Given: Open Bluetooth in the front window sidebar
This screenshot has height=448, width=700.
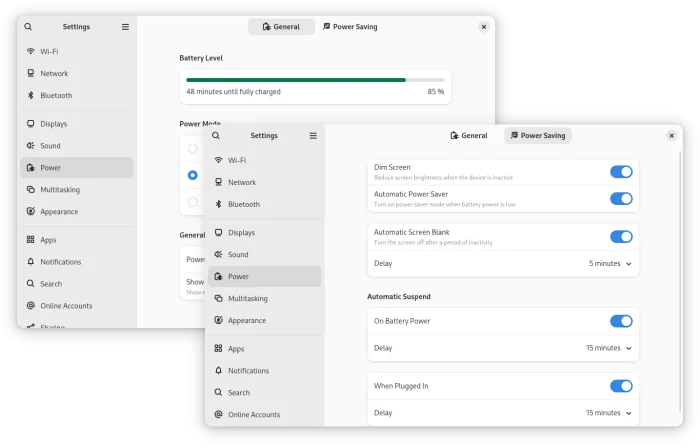Looking at the screenshot, I should (x=265, y=204).
